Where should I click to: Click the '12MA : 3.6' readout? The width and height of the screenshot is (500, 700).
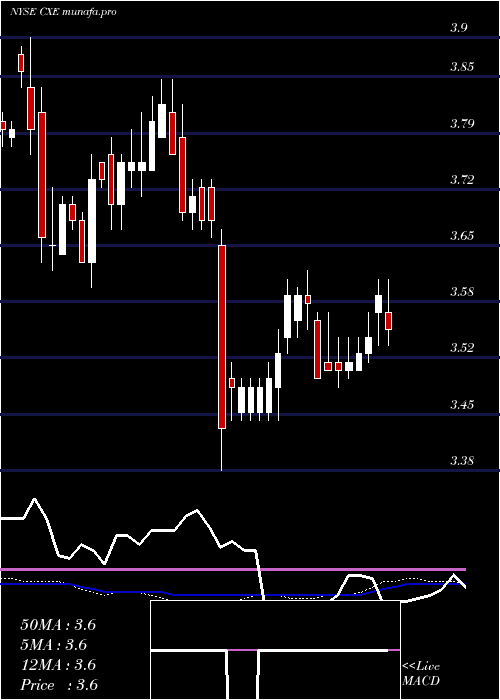pyautogui.click(x=58, y=665)
